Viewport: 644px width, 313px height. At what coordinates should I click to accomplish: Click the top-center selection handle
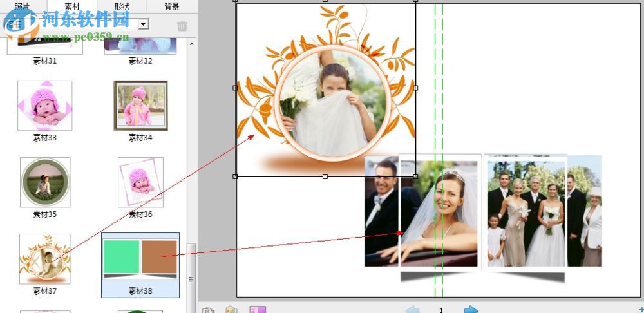coord(325,1)
